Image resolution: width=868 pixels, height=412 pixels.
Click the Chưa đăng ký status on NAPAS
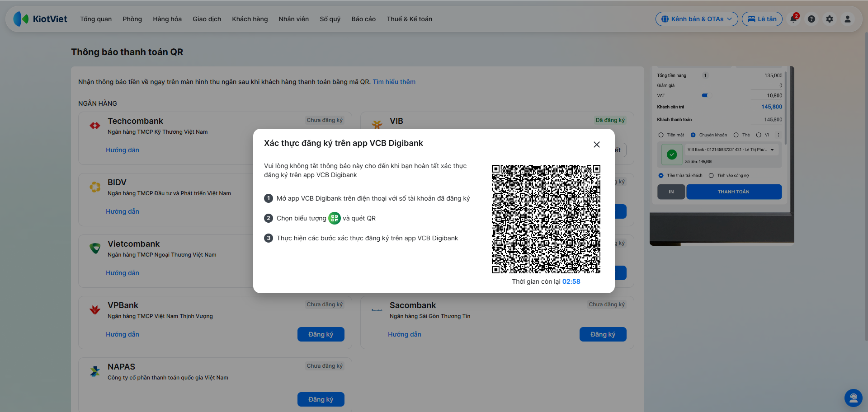pyautogui.click(x=325, y=366)
